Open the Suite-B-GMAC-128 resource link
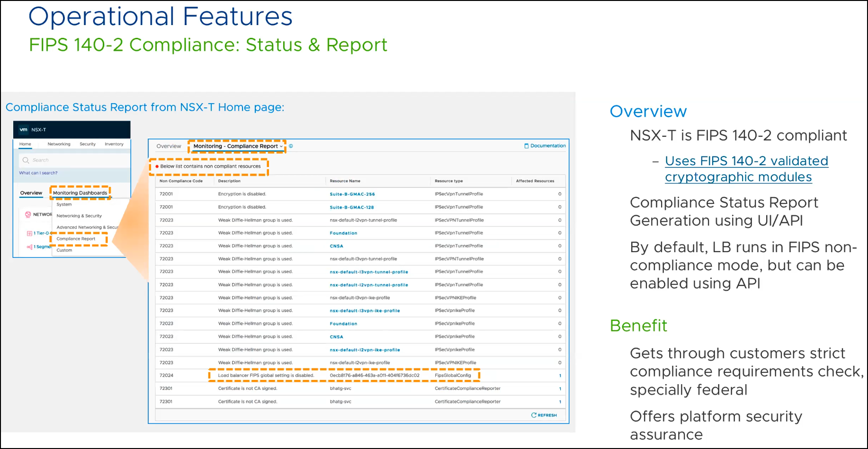This screenshot has width=868, height=449. (352, 207)
